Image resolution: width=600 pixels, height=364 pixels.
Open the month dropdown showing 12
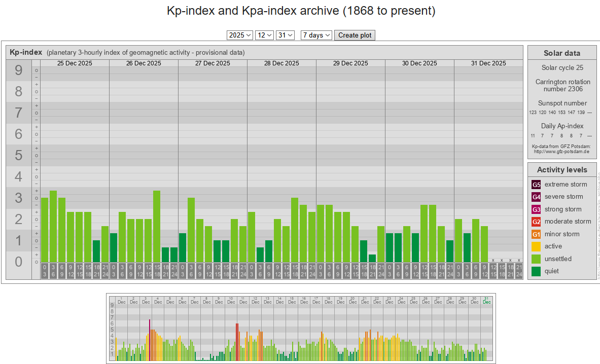(x=265, y=35)
